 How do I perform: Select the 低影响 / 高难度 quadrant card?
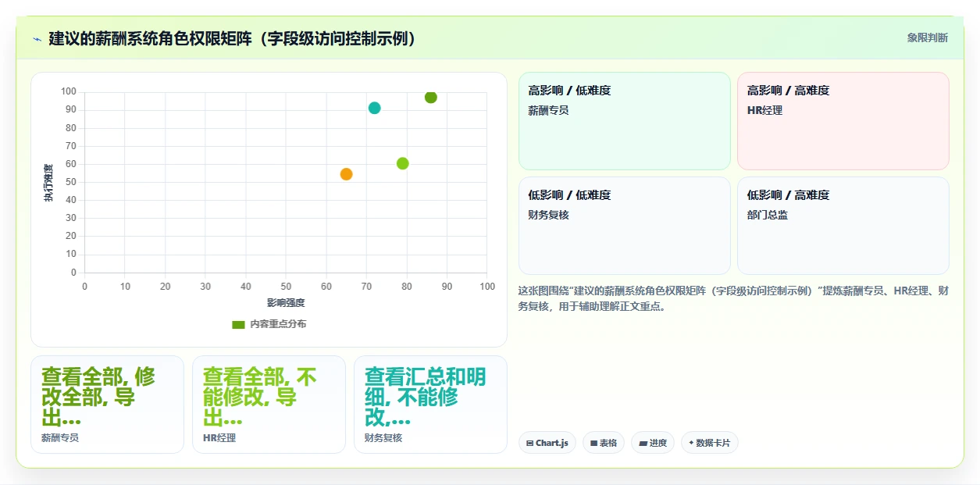(843, 226)
